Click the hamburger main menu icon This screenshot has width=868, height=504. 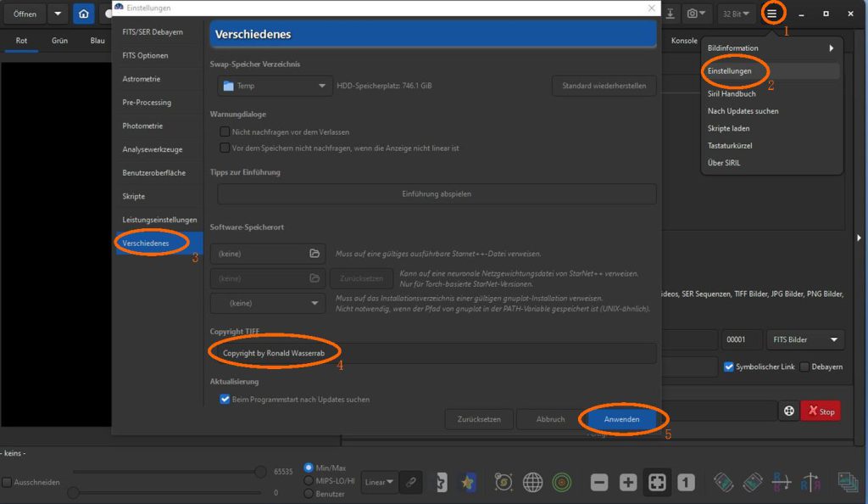click(x=771, y=14)
